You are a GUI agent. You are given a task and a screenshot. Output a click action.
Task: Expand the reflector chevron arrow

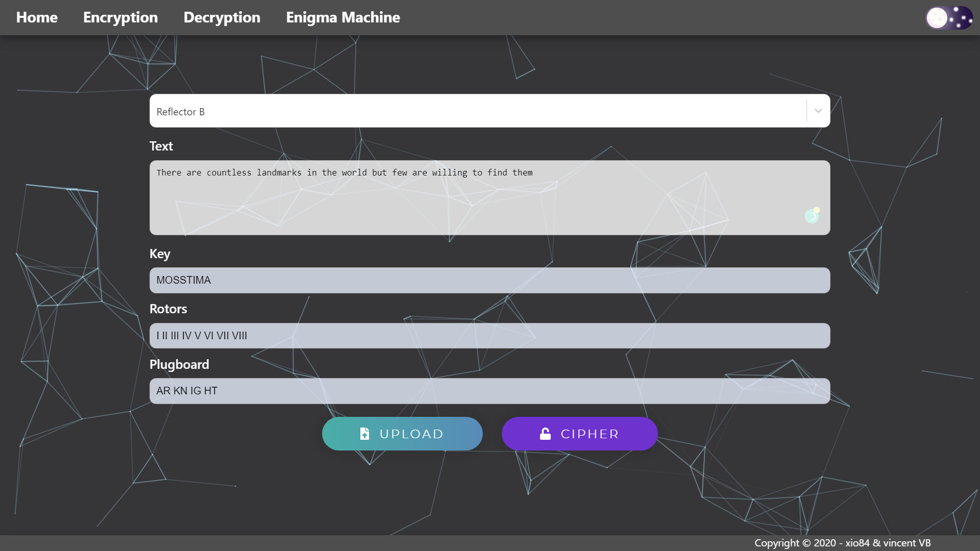point(818,111)
